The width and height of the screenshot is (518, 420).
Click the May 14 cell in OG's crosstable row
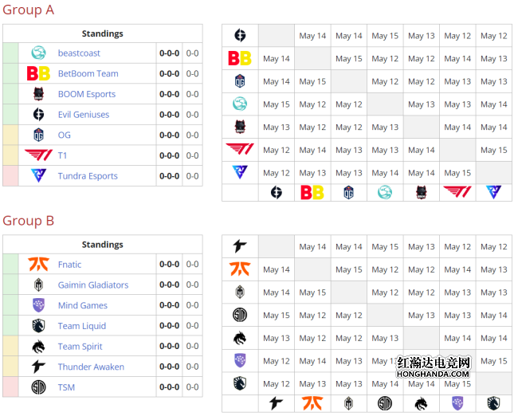point(277,81)
